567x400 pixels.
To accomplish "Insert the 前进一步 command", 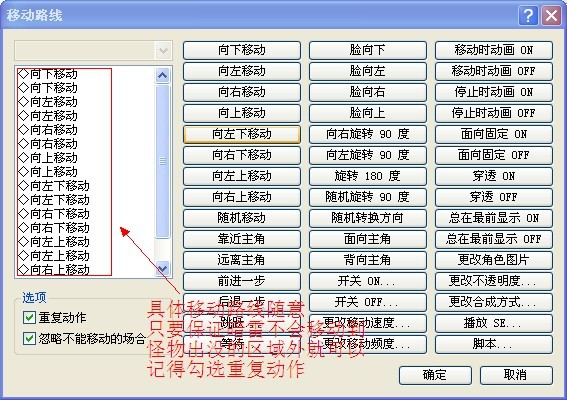I will (242, 281).
